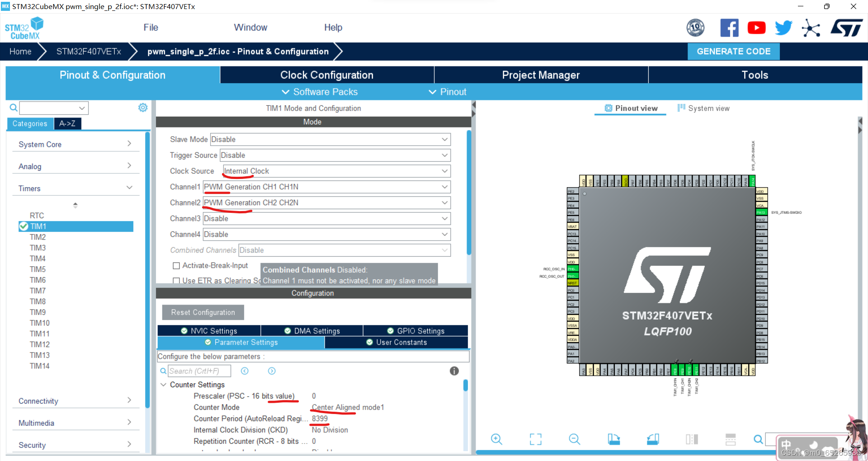This screenshot has height=461, width=868.
Task: Collapse the Timers category
Action: (75, 188)
